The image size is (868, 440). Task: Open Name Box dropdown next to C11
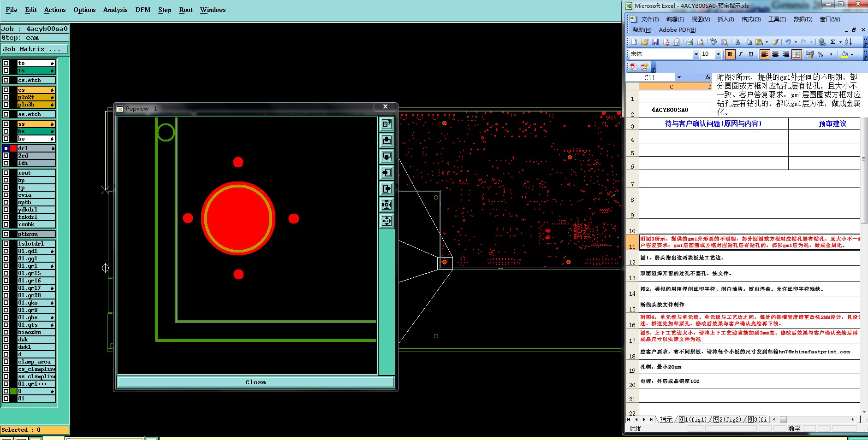[679, 77]
